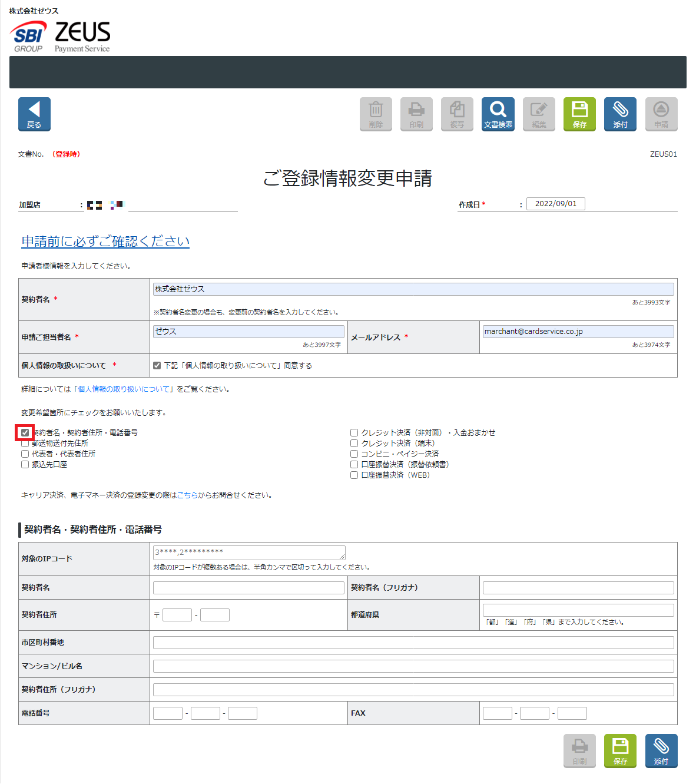Tick the 振込先口座 checkbox
This screenshot has height=784, width=696.
tap(25, 465)
